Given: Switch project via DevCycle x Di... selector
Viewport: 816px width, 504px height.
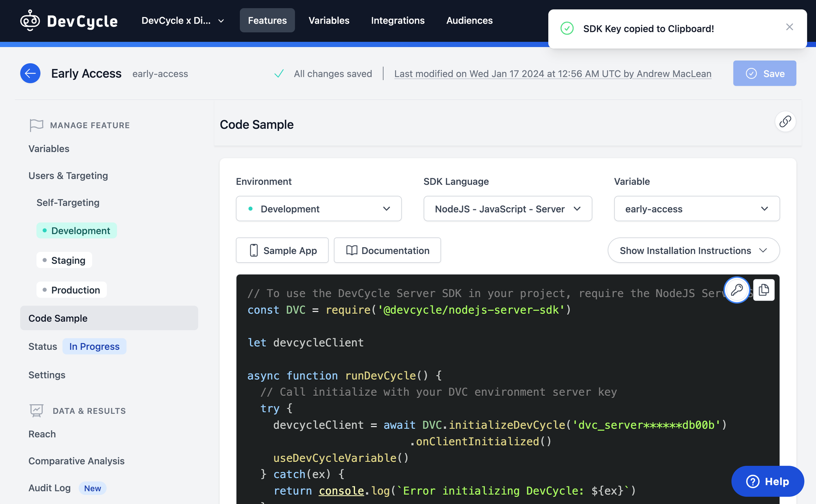Looking at the screenshot, I should click(x=182, y=20).
